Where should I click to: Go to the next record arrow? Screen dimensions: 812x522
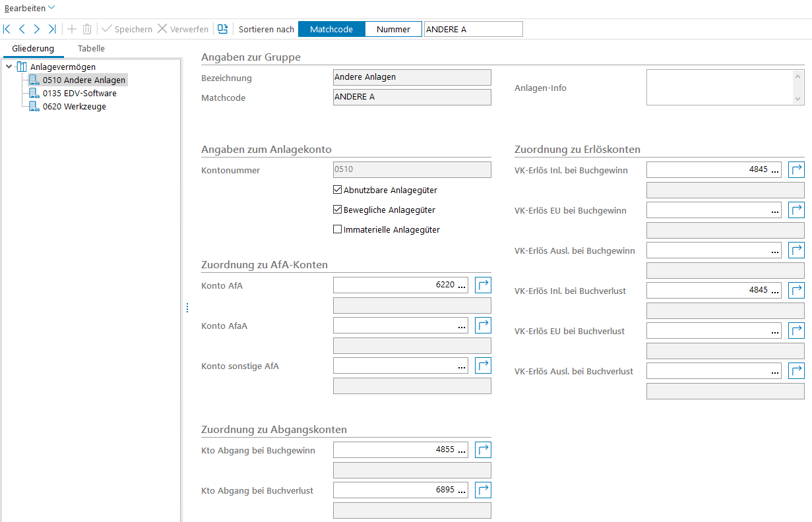[37, 29]
